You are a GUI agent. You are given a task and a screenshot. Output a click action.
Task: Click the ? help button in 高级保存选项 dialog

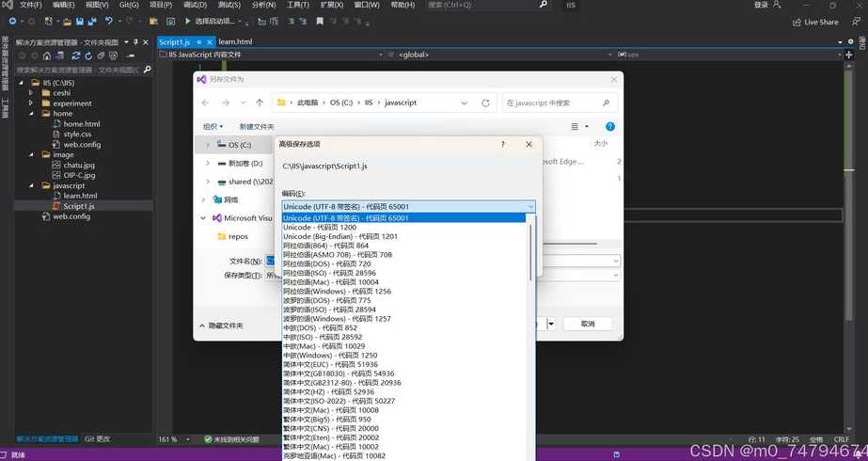tap(502, 144)
